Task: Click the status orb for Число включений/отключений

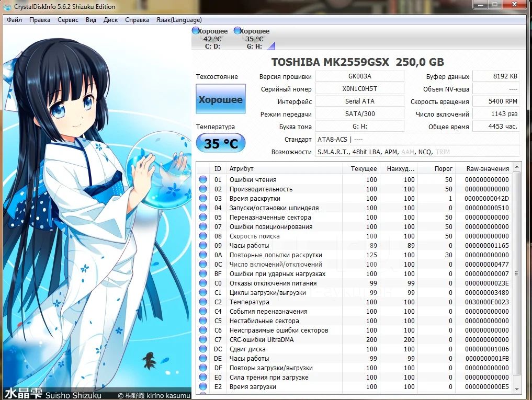Action: 203,264
